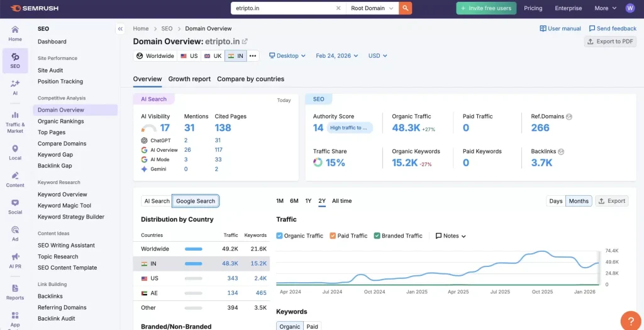The width and height of the screenshot is (644, 330).
Task: Select the UK database
Action: pos(213,56)
